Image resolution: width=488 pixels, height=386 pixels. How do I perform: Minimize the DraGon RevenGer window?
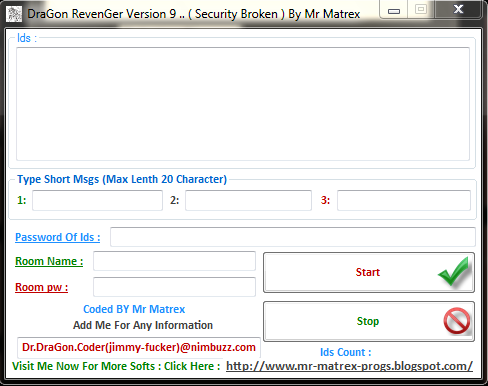[394, 11]
